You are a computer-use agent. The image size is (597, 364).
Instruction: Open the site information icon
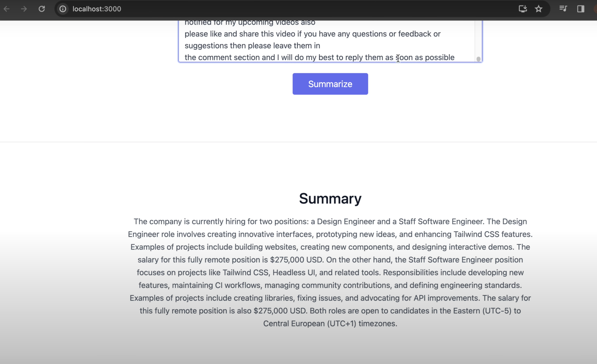point(63,9)
